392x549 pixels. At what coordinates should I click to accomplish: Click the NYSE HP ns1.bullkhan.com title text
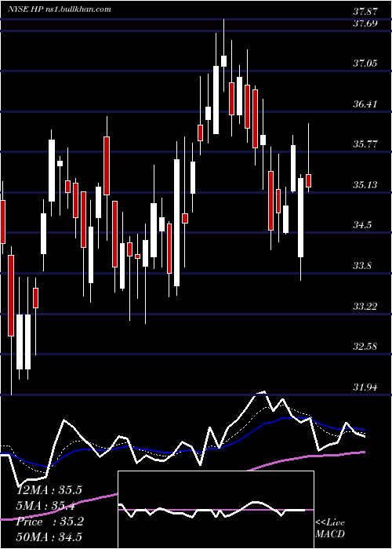[x=59, y=9]
